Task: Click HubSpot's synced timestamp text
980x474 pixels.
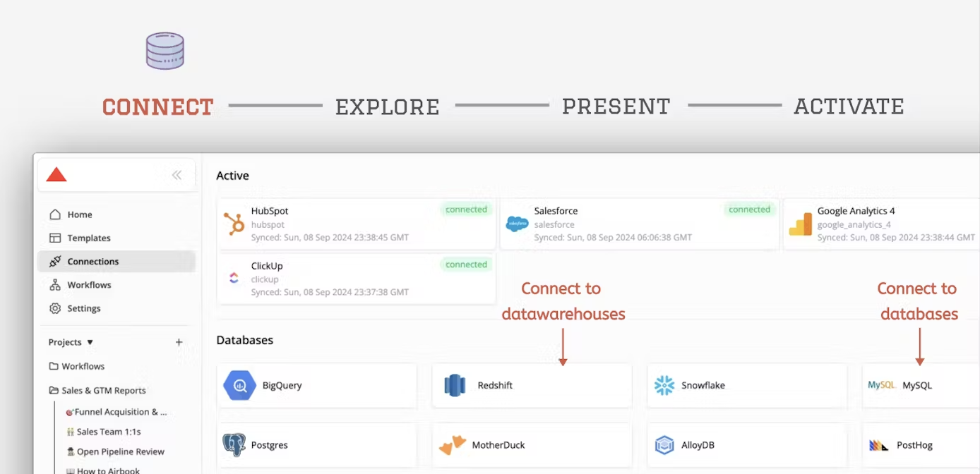Action: pyautogui.click(x=330, y=238)
